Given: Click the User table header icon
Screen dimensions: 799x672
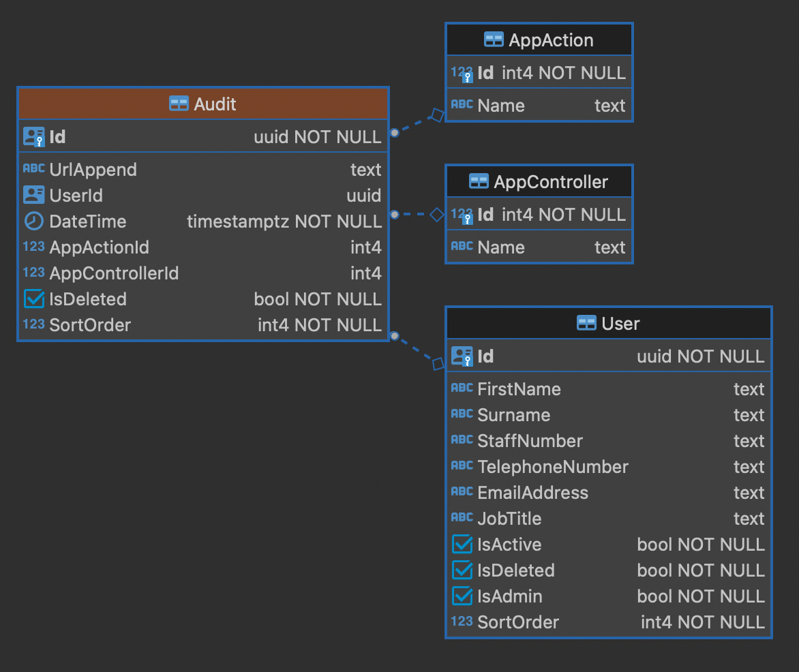Looking at the screenshot, I should [x=586, y=323].
